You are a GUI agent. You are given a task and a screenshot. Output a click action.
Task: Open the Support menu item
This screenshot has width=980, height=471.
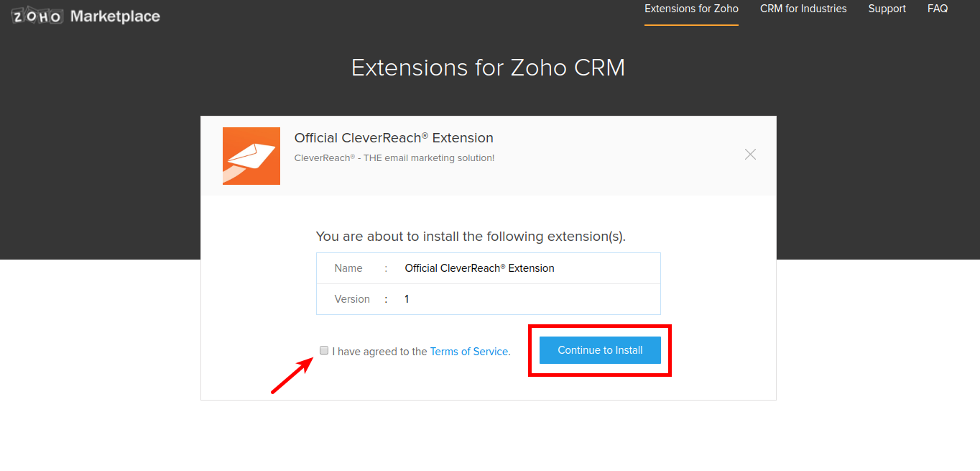pos(887,9)
